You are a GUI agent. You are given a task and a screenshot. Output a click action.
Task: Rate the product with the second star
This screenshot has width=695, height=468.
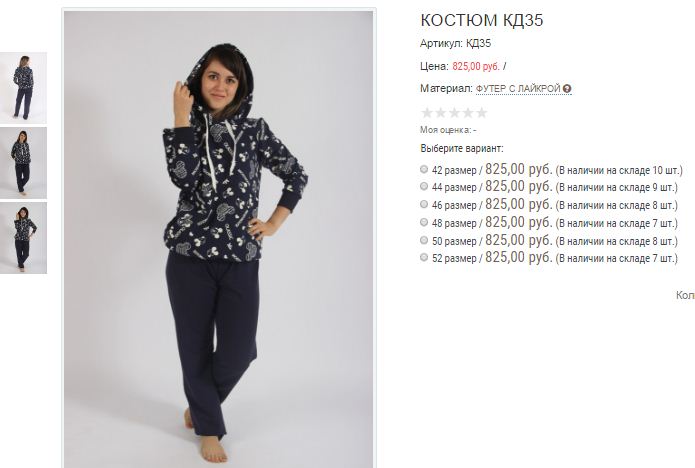[441, 113]
